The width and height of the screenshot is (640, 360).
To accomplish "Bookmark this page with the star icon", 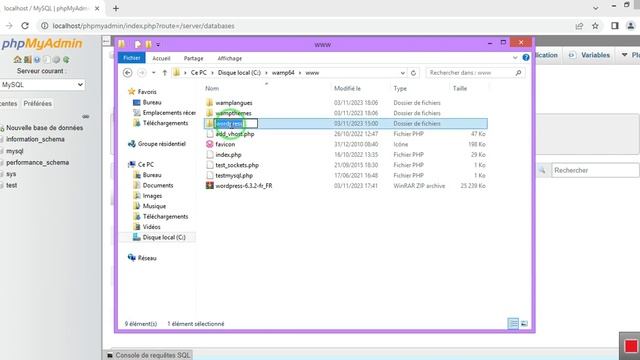I will [596, 26].
